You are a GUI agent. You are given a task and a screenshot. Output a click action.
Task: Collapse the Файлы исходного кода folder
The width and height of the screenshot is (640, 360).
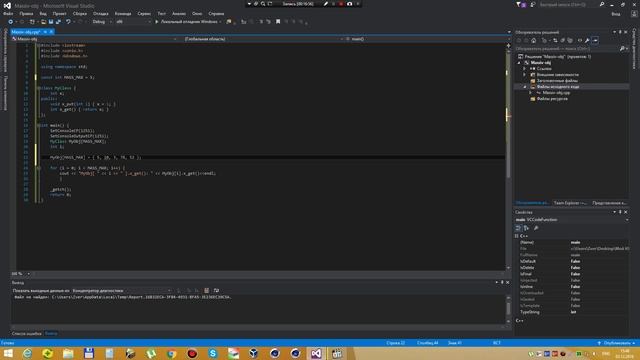pos(525,87)
